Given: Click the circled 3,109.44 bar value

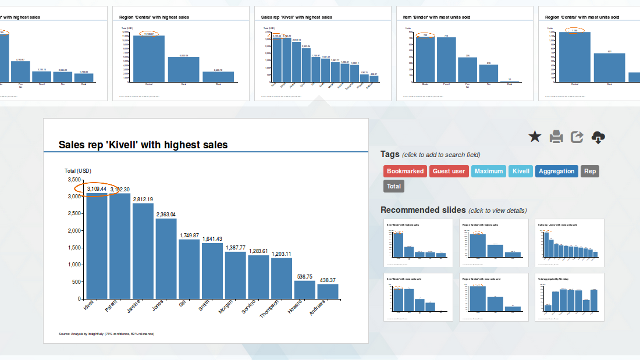Looking at the screenshot, I should coord(96,189).
